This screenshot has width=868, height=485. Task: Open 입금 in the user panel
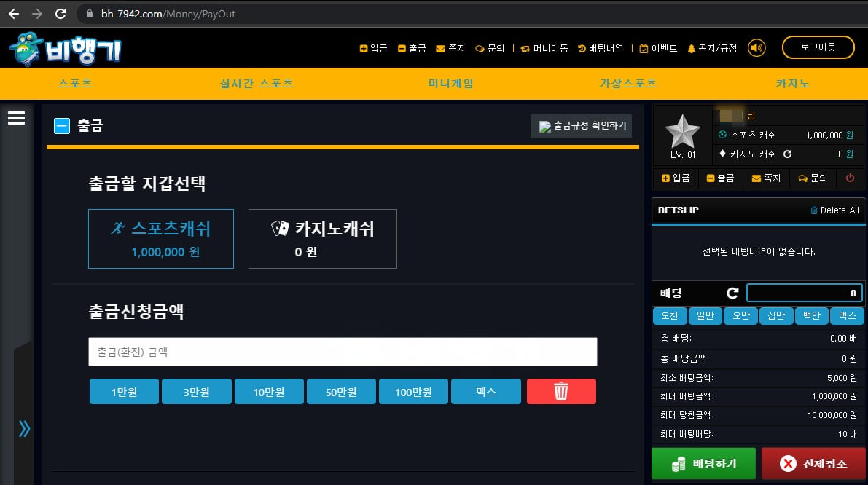(676, 178)
